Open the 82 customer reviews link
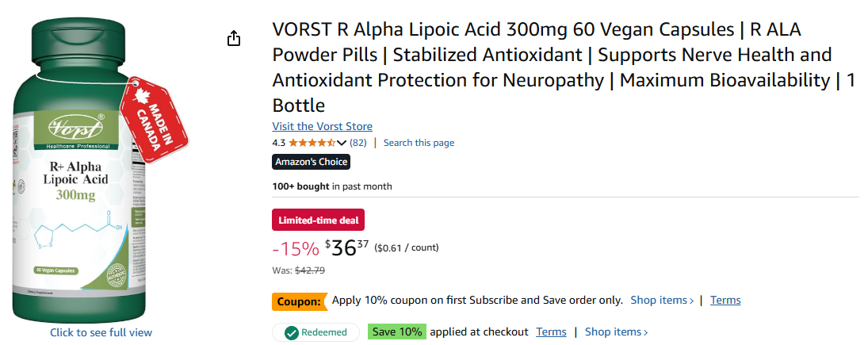 pos(358,143)
